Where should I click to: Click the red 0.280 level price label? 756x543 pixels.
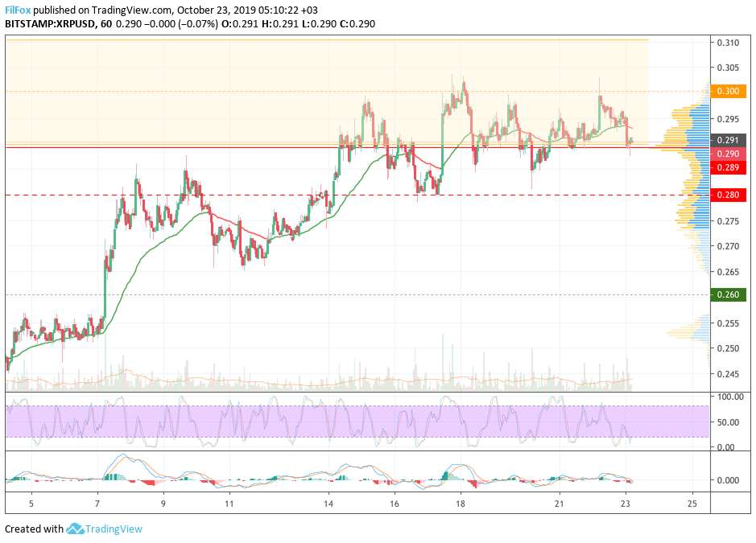tap(728, 195)
